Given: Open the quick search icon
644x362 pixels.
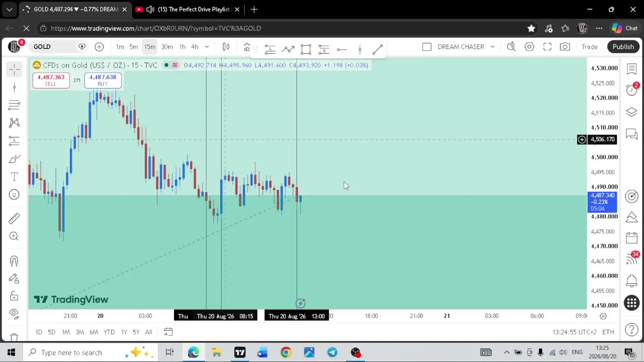Looking at the screenshot, I should tap(511, 47).
